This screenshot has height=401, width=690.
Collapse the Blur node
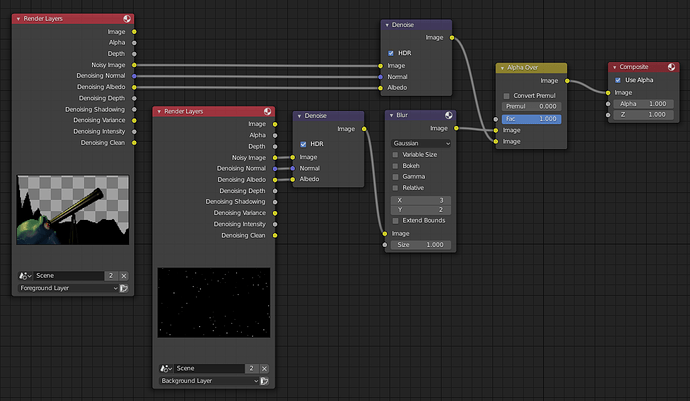(x=392, y=115)
